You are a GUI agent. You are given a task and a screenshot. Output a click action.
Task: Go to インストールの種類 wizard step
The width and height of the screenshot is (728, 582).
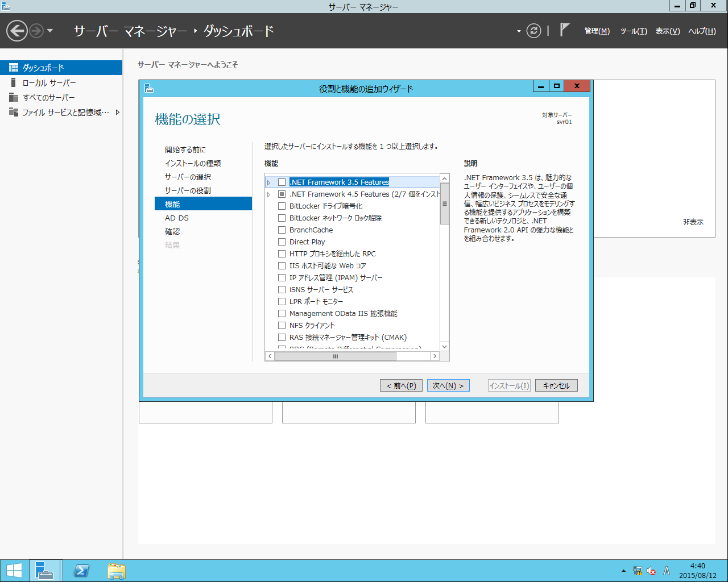pos(193,163)
